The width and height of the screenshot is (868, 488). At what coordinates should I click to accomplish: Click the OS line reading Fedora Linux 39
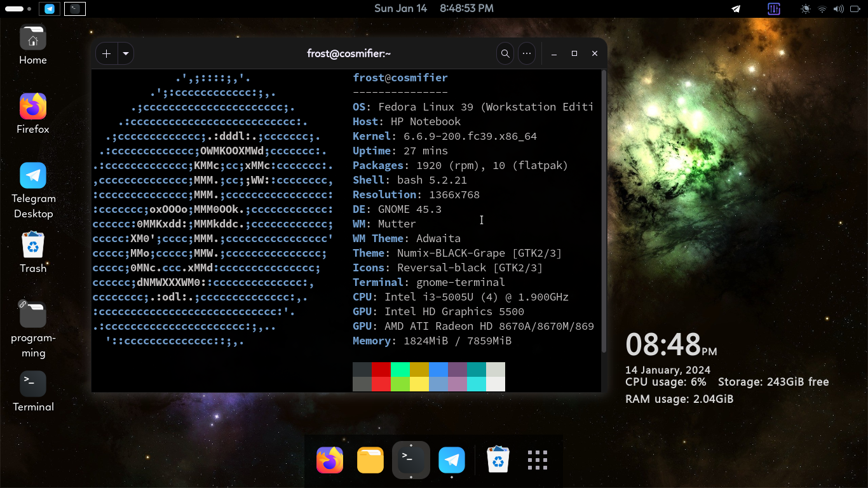(473, 107)
